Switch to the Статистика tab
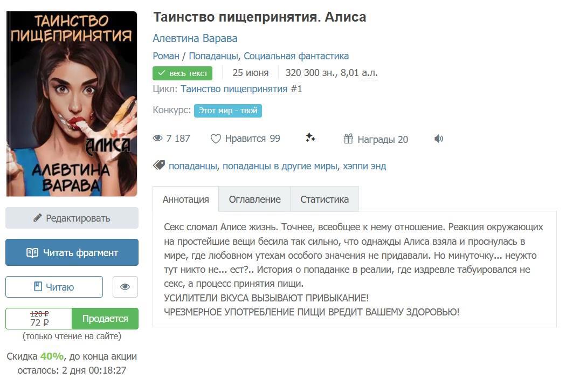Image resolution: width=566 pixels, height=392 pixels. pos(325,200)
